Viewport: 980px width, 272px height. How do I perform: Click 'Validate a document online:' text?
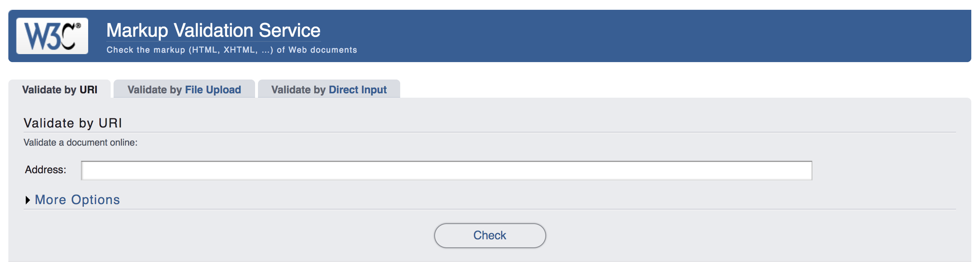click(x=80, y=142)
